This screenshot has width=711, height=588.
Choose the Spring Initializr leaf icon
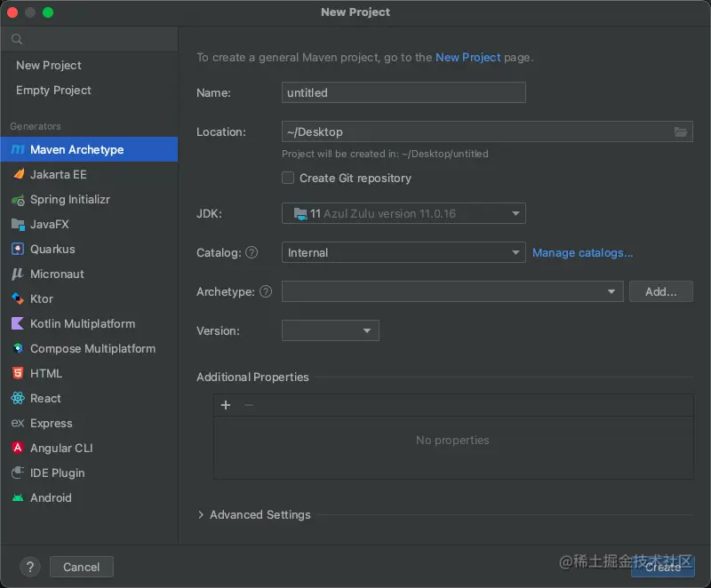pos(18,200)
